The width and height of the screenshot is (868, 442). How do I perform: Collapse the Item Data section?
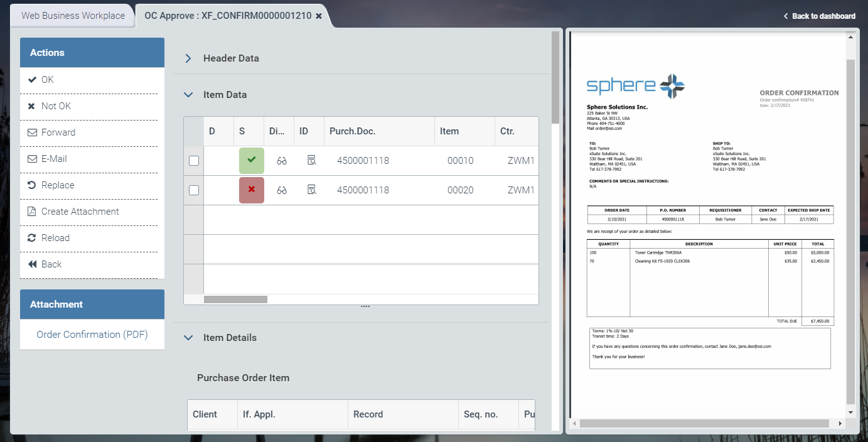coord(188,95)
